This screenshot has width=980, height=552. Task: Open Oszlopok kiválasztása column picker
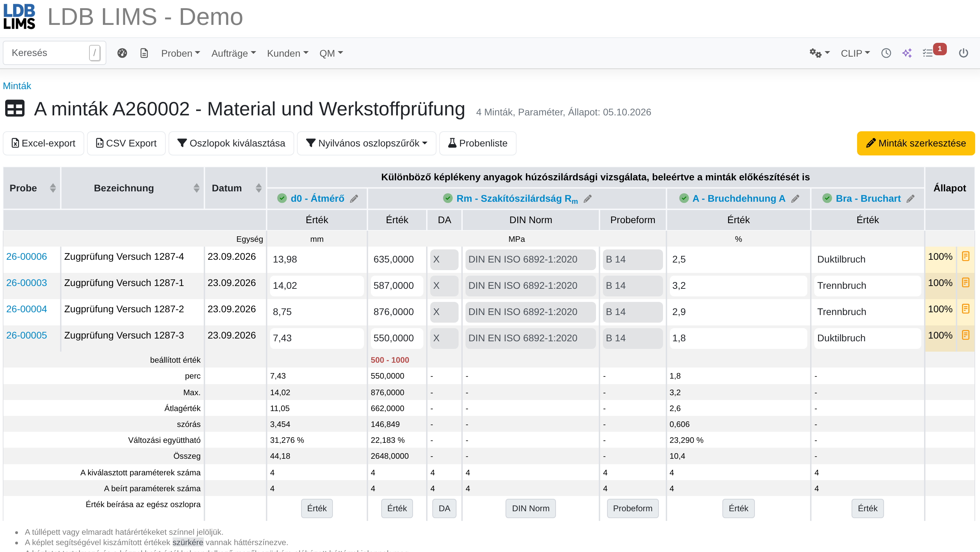pos(231,143)
